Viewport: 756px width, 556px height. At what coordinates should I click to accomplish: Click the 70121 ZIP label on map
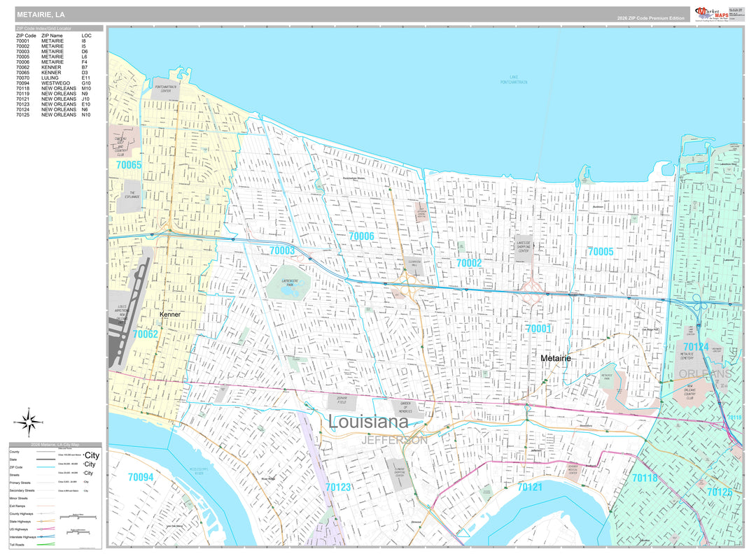[530, 487]
